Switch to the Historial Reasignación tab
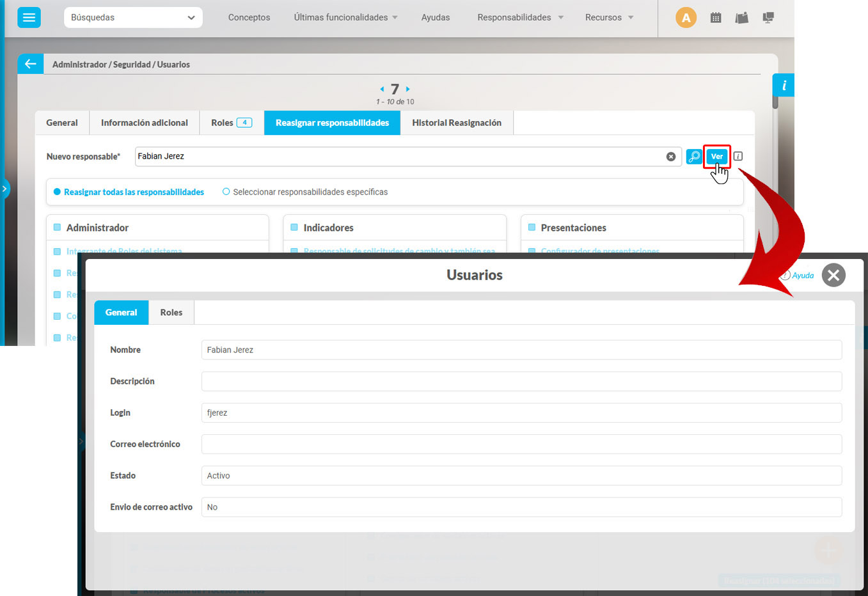Viewport: 868px width, 596px height. (456, 123)
